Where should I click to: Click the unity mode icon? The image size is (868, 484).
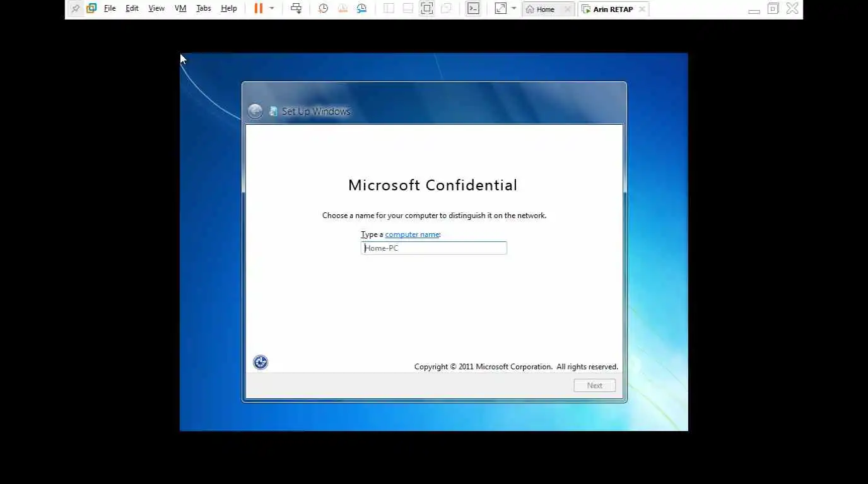click(x=446, y=9)
